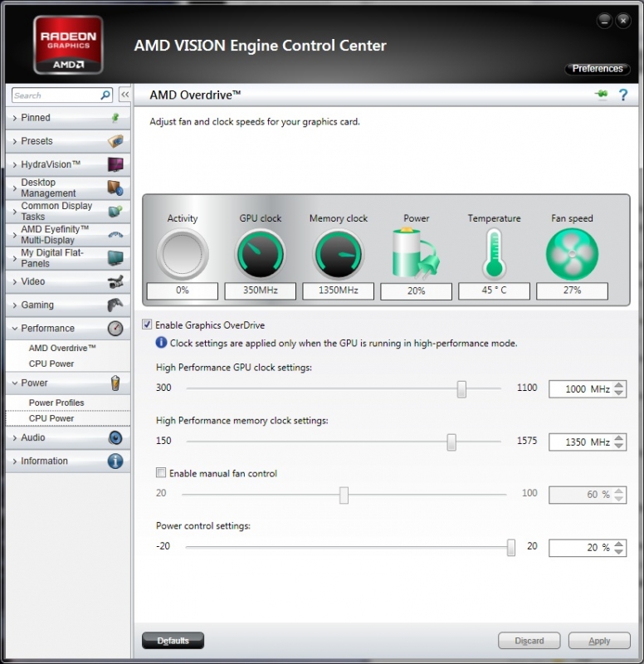Image resolution: width=644 pixels, height=664 pixels.
Task: Expand the Presets section
Action: (37, 141)
